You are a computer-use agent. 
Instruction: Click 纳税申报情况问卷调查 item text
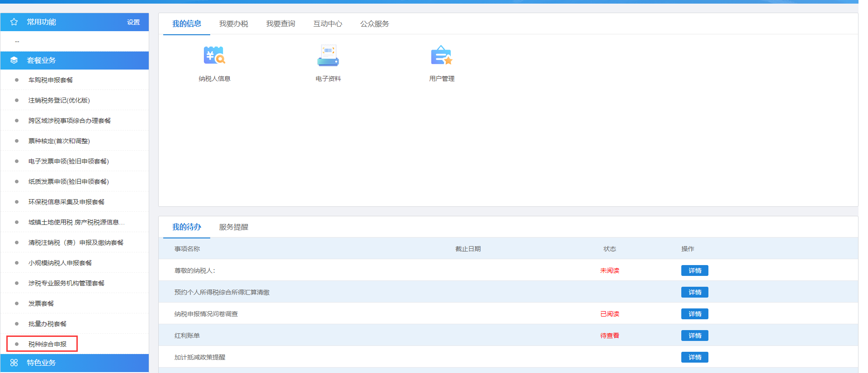pyautogui.click(x=206, y=314)
